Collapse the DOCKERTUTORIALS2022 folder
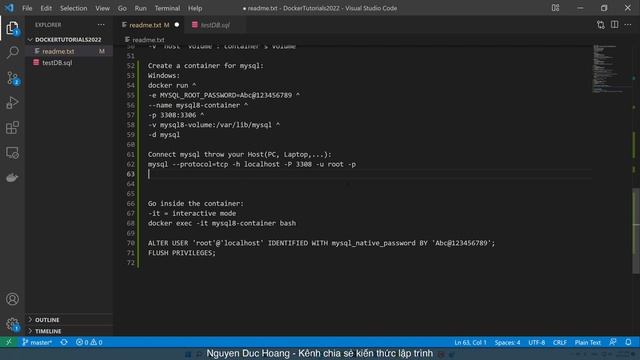Image resolution: width=640 pixels, height=360 pixels. point(67,40)
